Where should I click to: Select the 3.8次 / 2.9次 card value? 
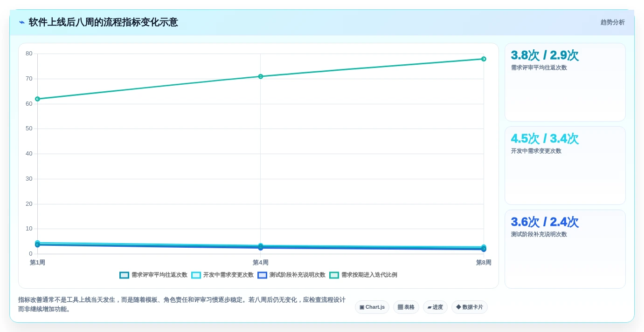pyautogui.click(x=545, y=55)
